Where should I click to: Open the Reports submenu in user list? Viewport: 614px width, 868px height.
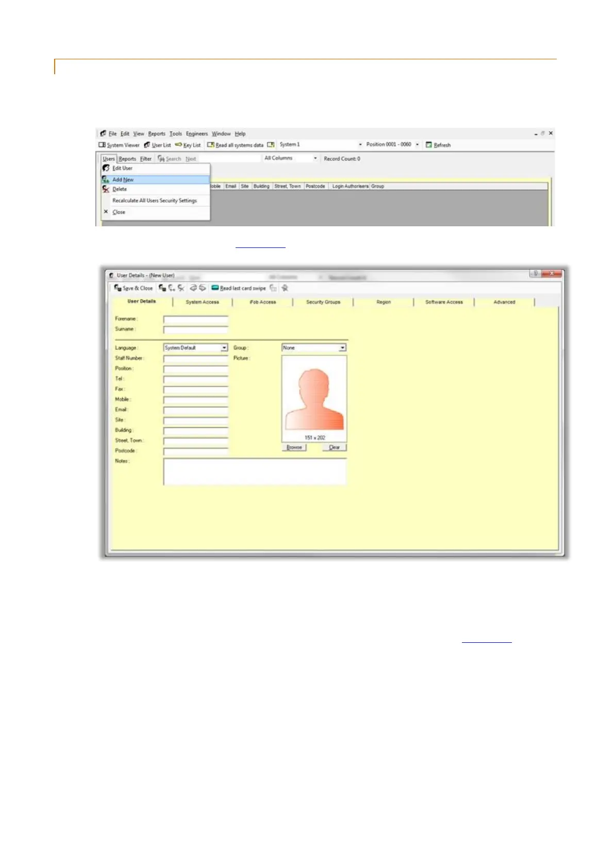(127, 159)
